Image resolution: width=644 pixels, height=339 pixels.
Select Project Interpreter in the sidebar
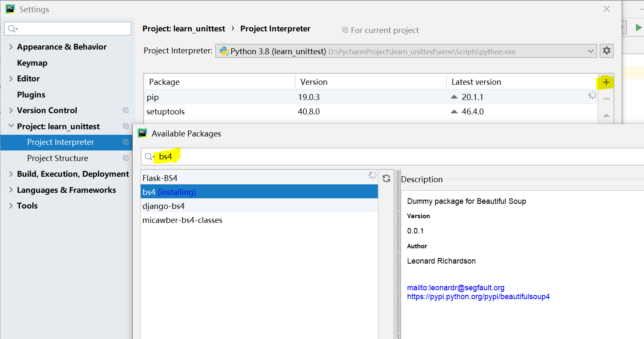pos(67,142)
